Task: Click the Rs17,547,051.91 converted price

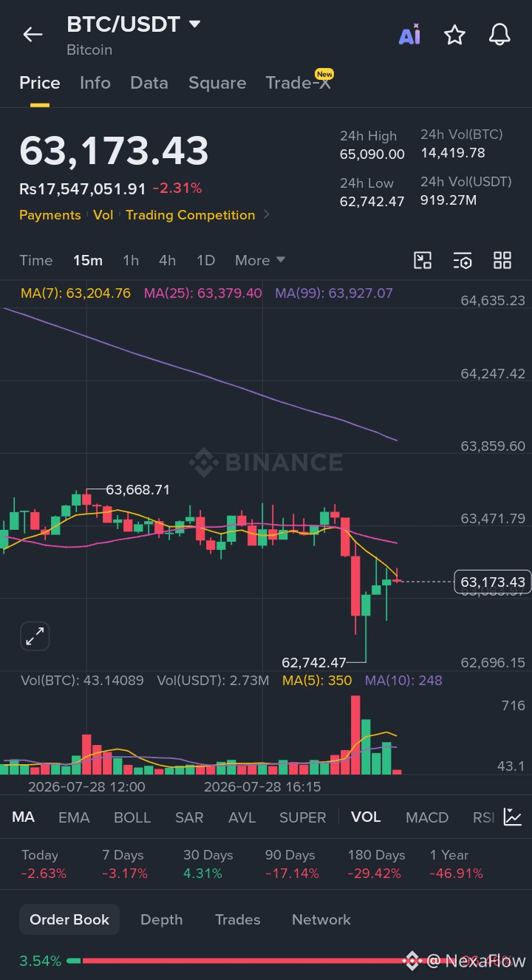Action: pyautogui.click(x=83, y=189)
